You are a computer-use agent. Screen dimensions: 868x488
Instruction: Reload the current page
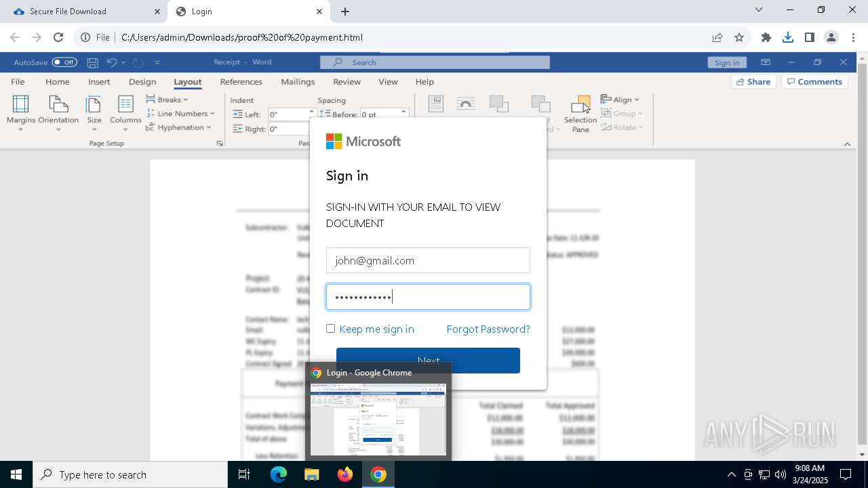(x=58, y=37)
